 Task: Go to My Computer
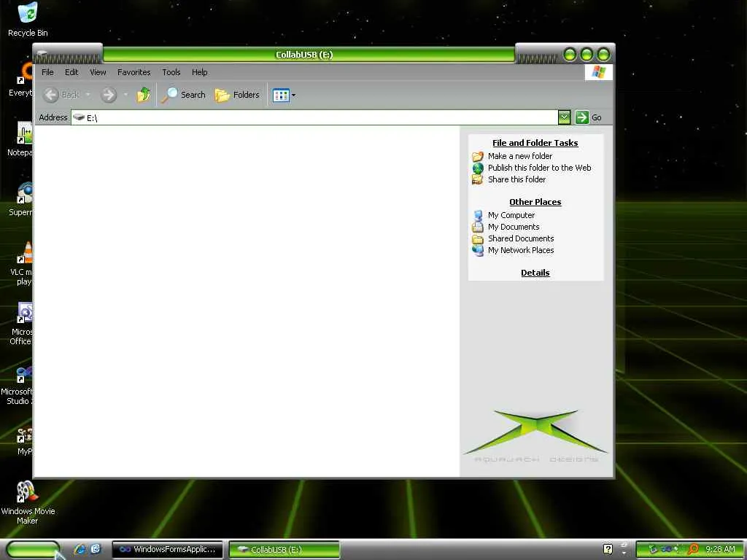click(x=511, y=215)
